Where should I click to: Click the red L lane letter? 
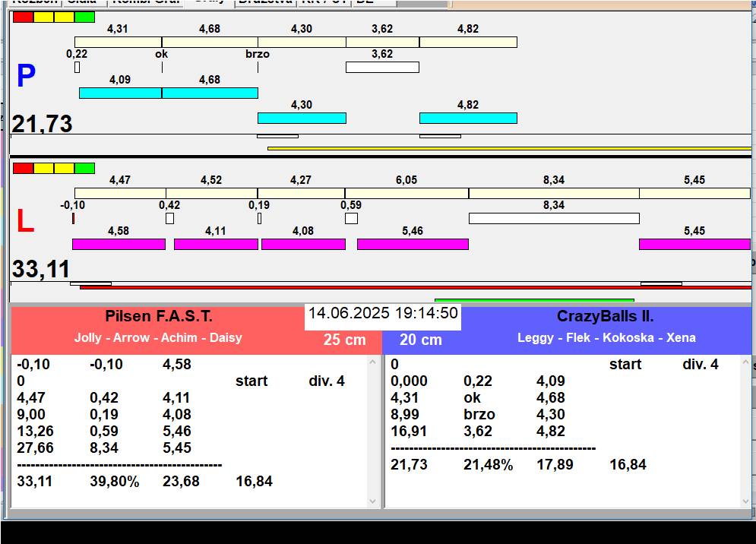(x=25, y=221)
